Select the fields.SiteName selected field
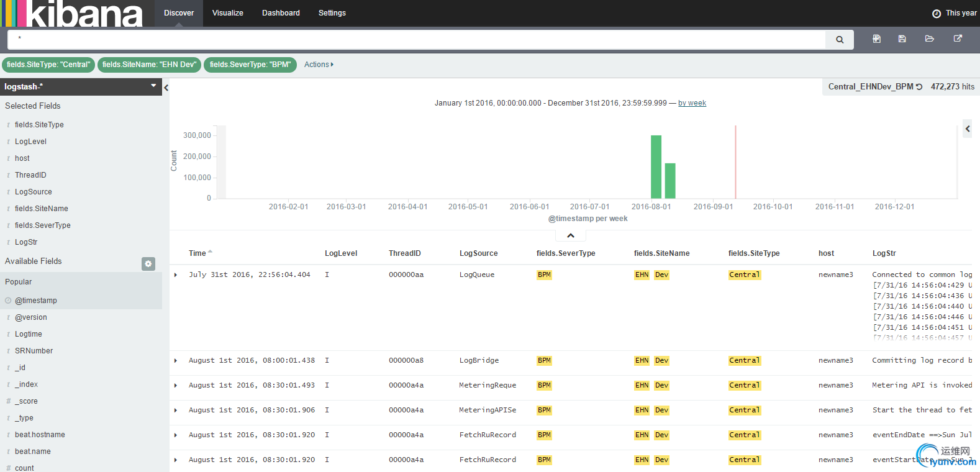Image resolution: width=980 pixels, height=472 pixels. [42, 209]
